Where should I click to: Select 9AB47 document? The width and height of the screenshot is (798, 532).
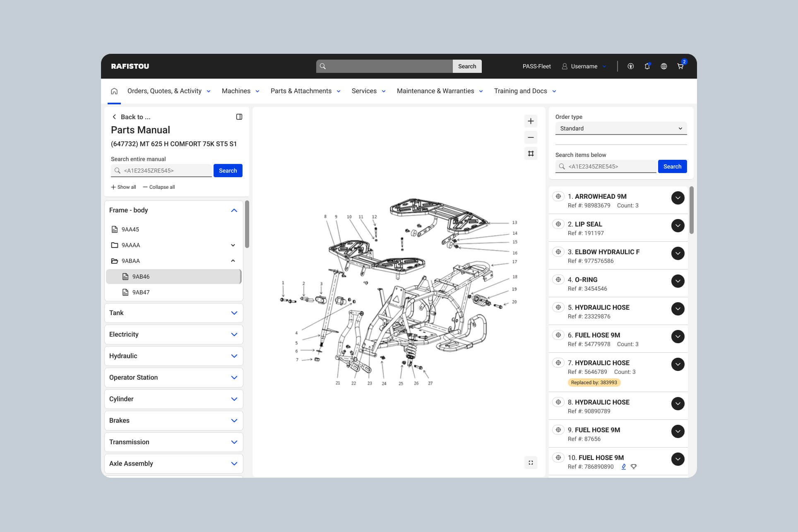pyautogui.click(x=173, y=292)
